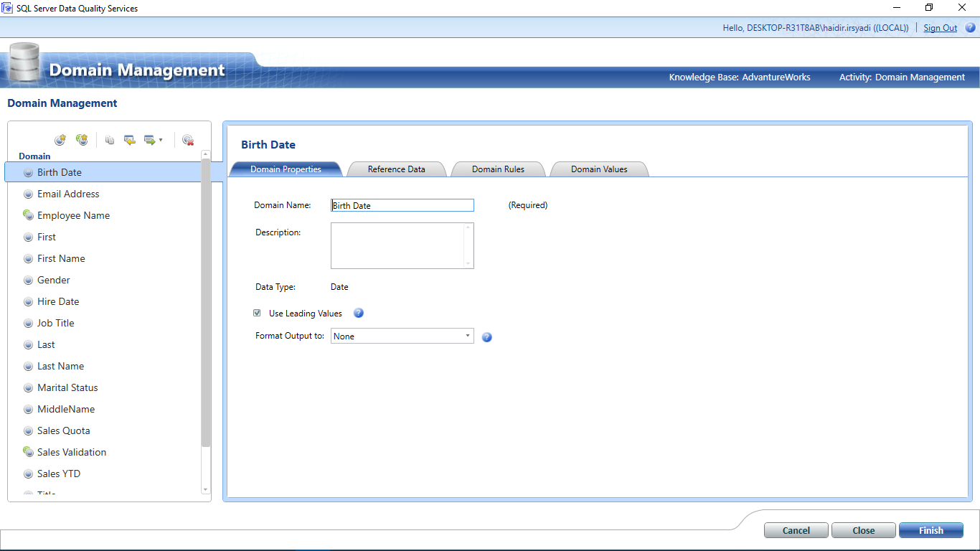Copy the Birth Date domain
The width and height of the screenshot is (980, 551).
pos(109,139)
